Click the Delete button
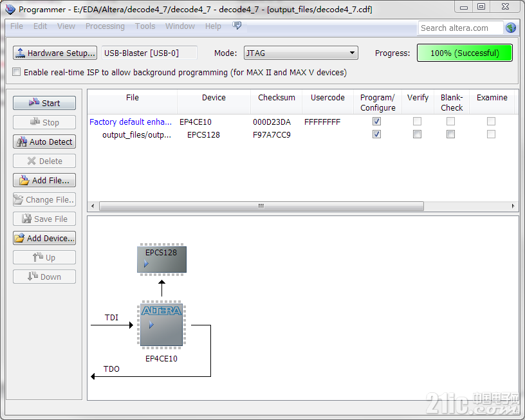The width and height of the screenshot is (525, 420). tap(44, 161)
